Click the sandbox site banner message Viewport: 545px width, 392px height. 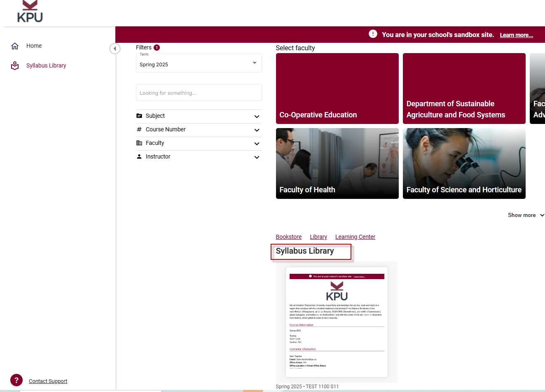(438, 35)
